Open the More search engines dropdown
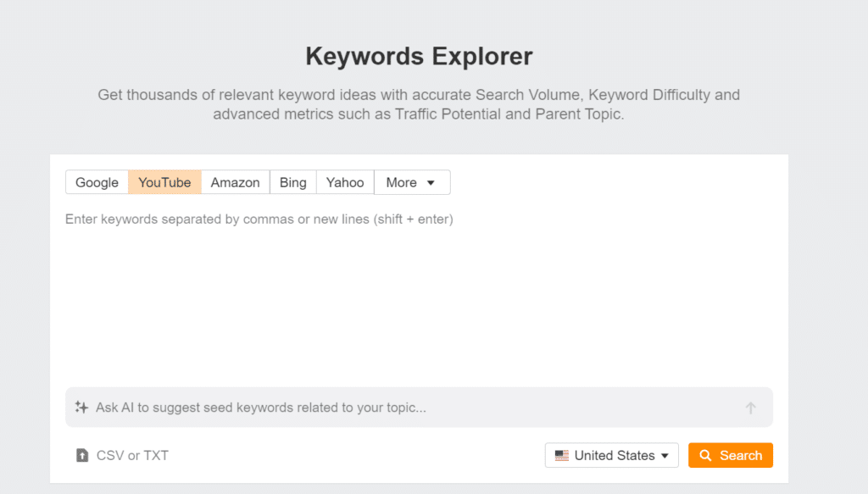This screenshot has height=494, width=868. click(412, 182)
